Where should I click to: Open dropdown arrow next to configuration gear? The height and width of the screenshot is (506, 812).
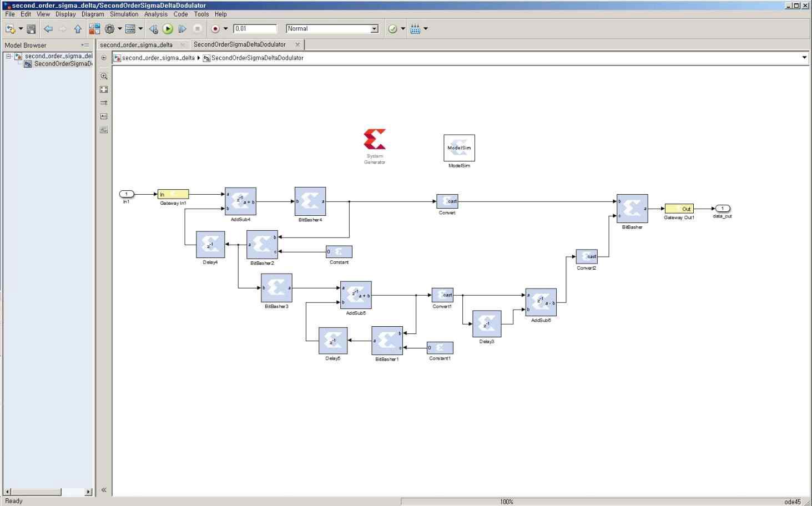point(119,29)
